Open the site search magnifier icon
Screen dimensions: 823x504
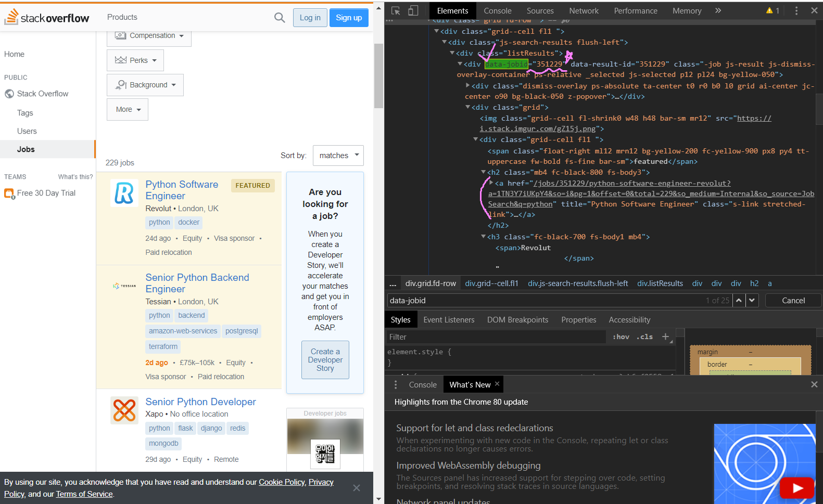point(280,18)
